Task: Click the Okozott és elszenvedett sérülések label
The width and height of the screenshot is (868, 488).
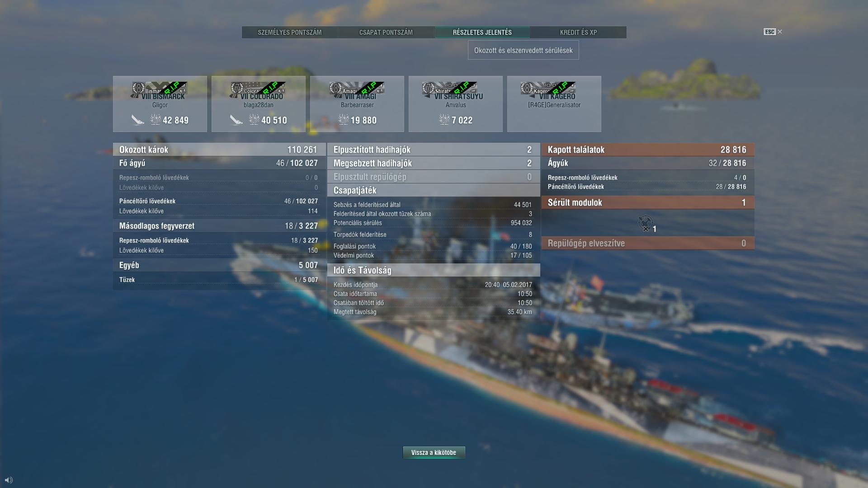Action: tap(524, 50)
